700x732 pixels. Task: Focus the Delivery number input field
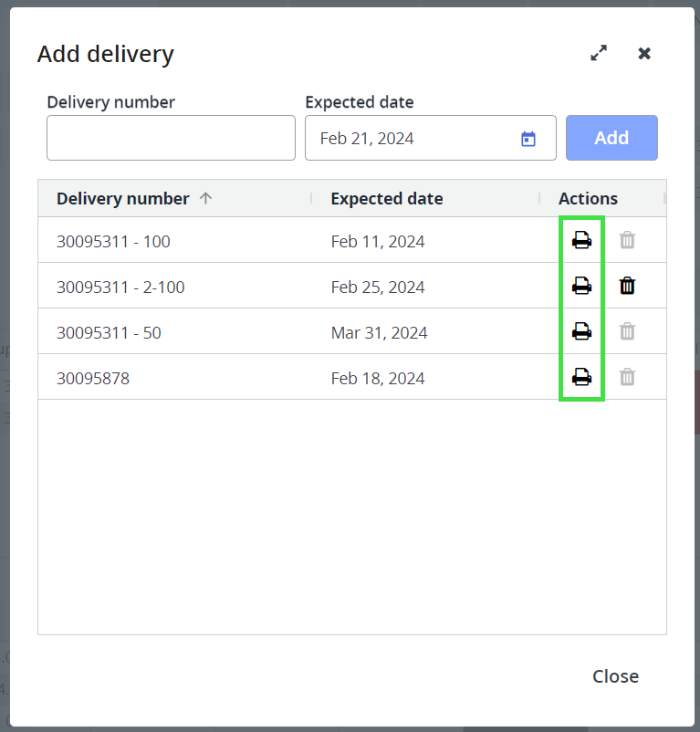(171, 138)
